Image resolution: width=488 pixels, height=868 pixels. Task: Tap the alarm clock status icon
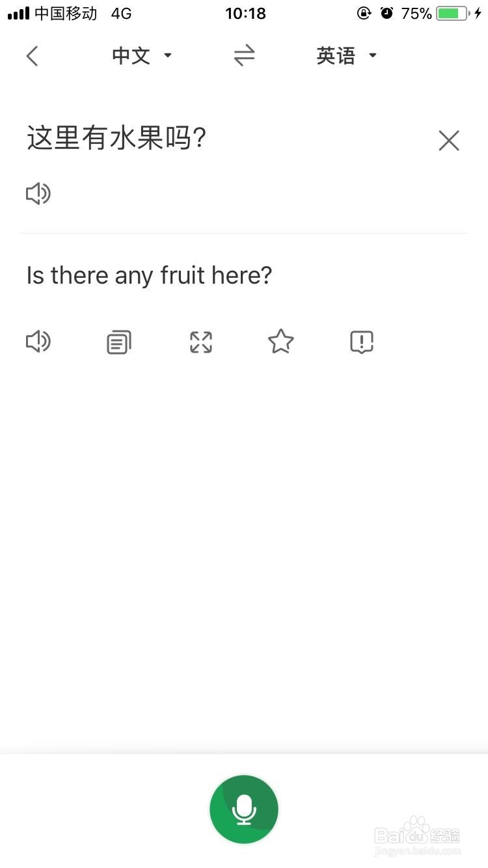tap(387, 13)
